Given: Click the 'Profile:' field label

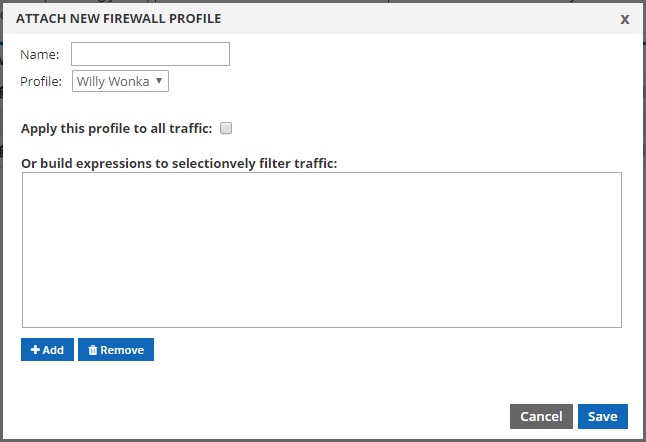Looking at the screenshot, I should coord(41,81).
